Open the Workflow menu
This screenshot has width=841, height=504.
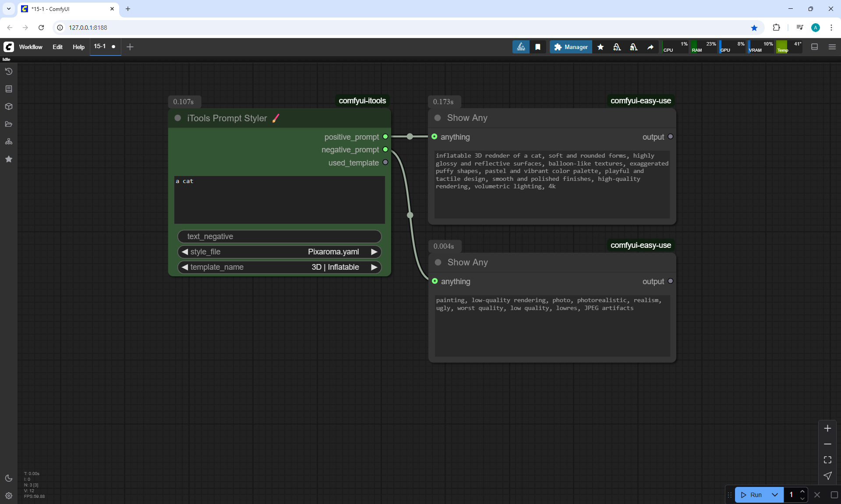[x=31, y=47]
